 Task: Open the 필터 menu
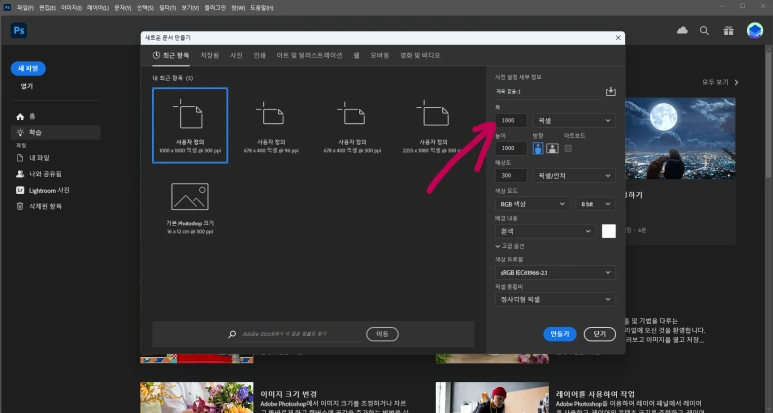168,8
